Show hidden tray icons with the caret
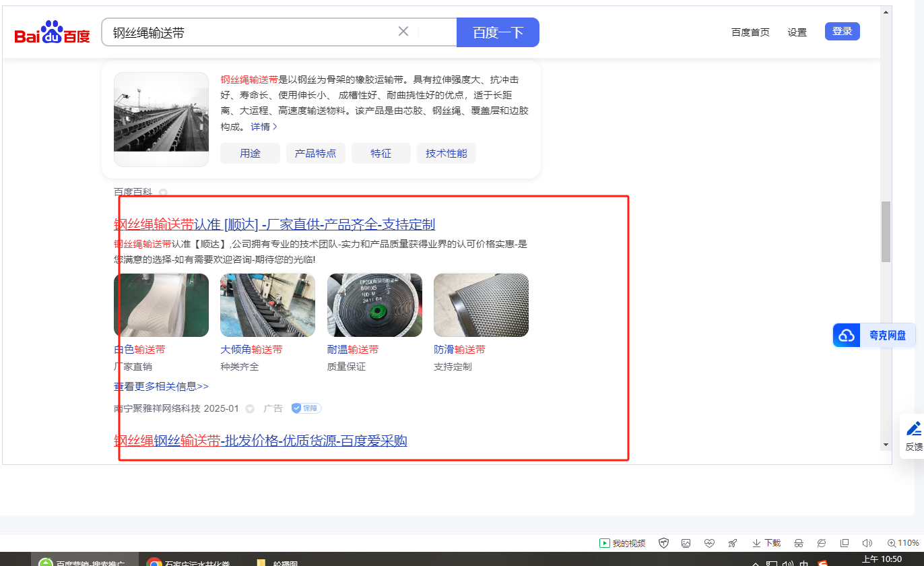Viewport: 924px width, 566px height. 755,563
